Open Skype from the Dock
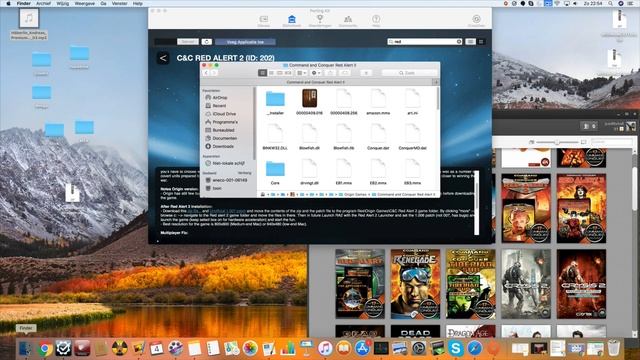Image resolution: width=640 pixels, height=360 pixels. tap(456, 349)
